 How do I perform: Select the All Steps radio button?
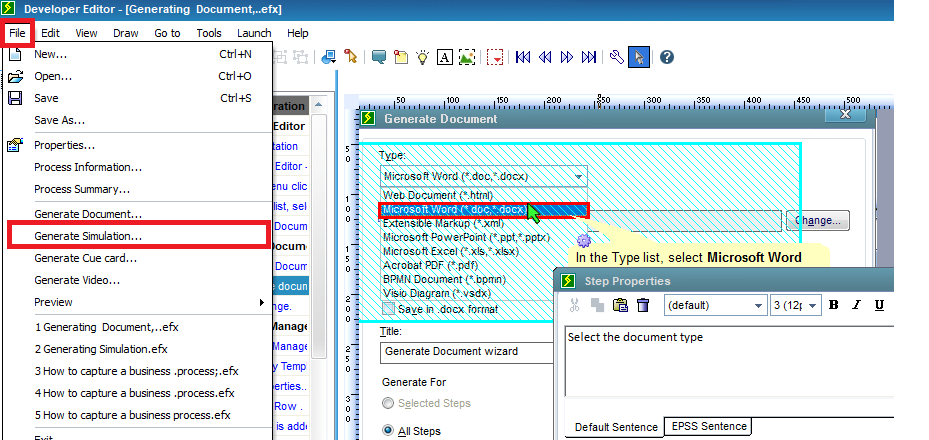(388, 431)
